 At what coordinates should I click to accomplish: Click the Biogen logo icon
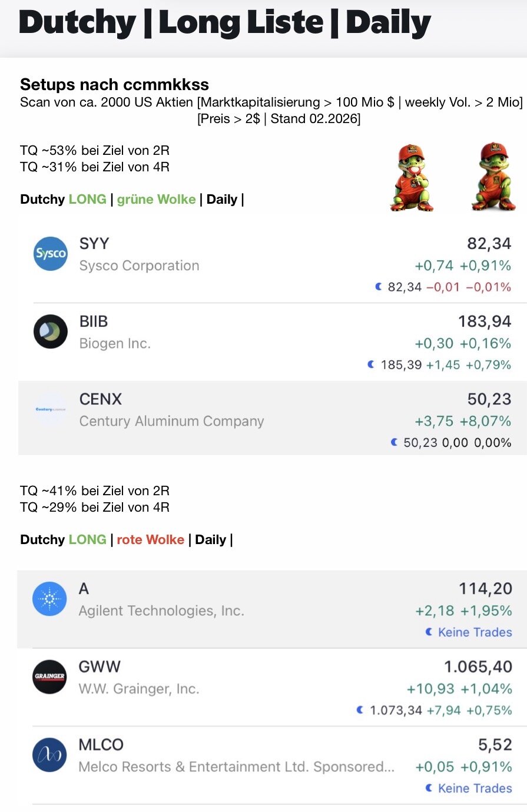(51, 332)
